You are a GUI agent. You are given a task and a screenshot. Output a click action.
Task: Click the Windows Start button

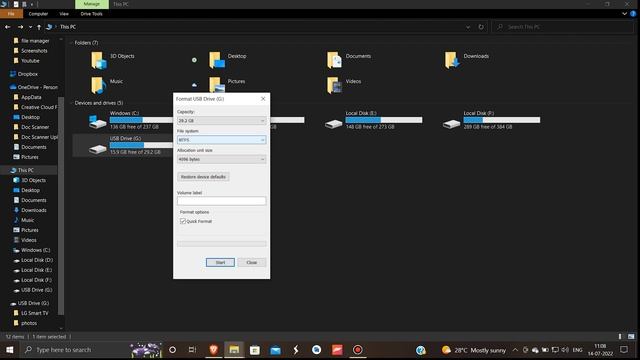[x=9, y=350]
